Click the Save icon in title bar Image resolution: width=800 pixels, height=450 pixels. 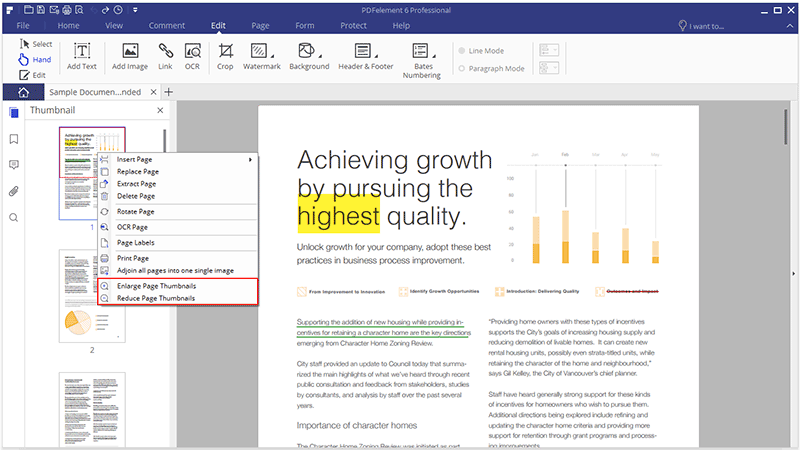(41, 10)
